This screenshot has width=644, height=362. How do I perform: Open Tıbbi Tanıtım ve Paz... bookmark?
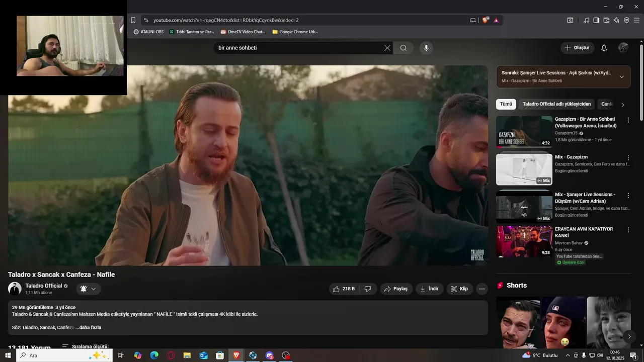(x=192, y=32)
